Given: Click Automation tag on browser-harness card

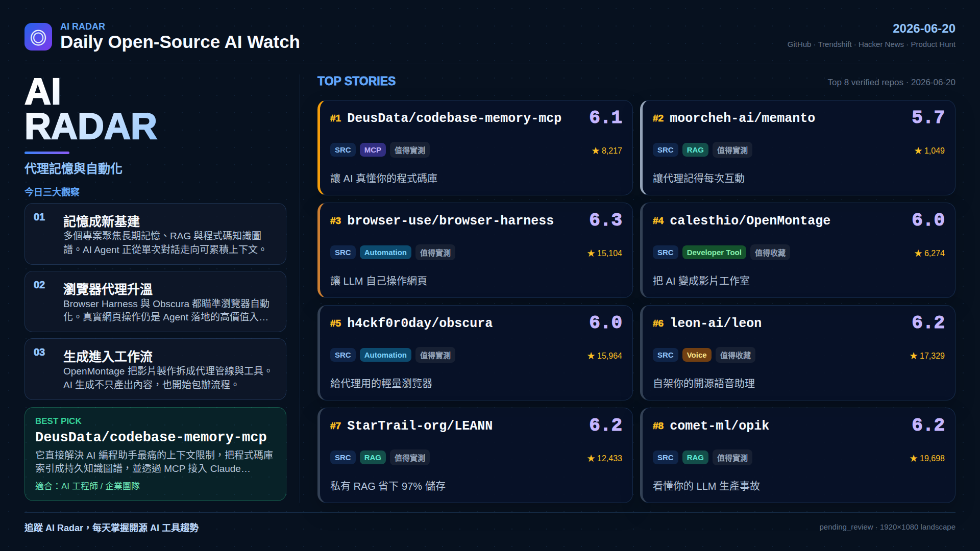Looking at the screenshot, I should [385, 253].
